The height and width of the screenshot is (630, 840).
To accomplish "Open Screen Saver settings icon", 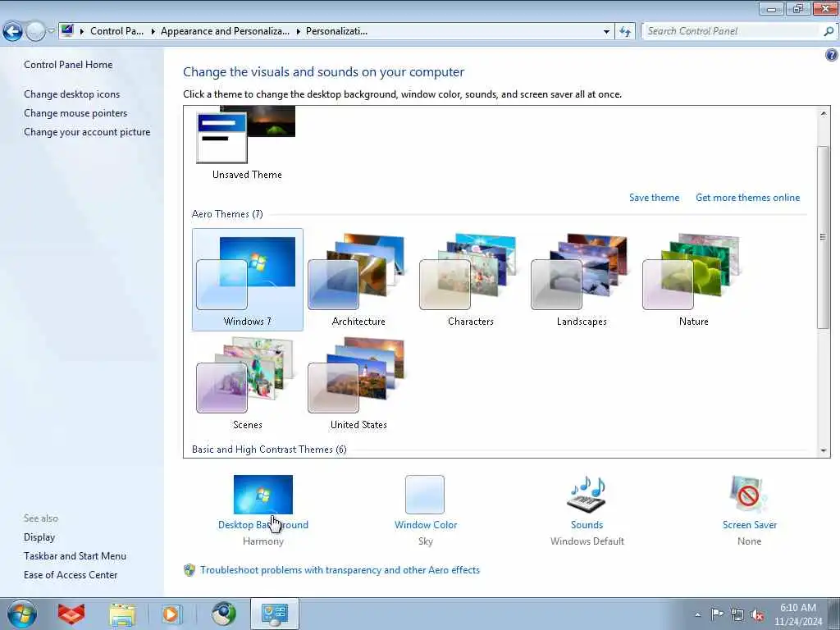I will [x=749, y=495].
